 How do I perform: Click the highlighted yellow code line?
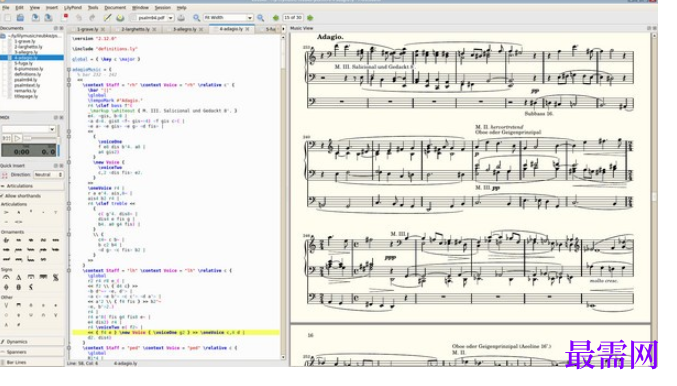pyautogui.click(x=176, y=332)
